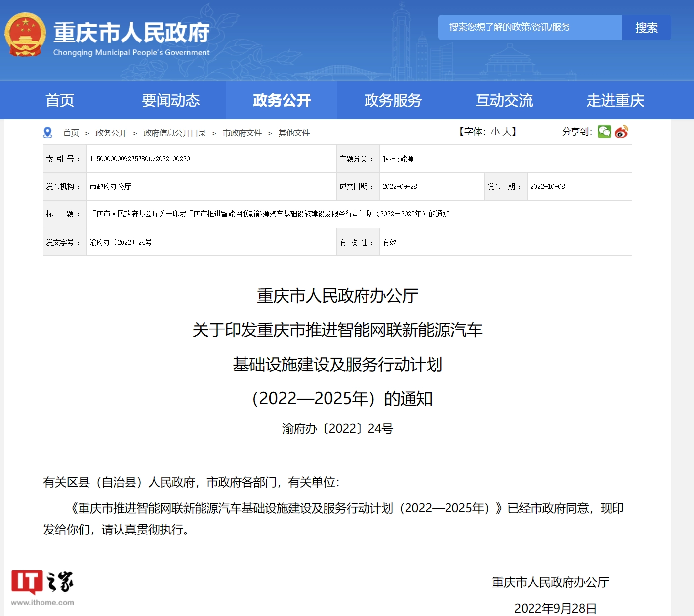This screenshot has width=694, height=616.
Task: Focus the policy search input field
Action: tap(530, 28)
